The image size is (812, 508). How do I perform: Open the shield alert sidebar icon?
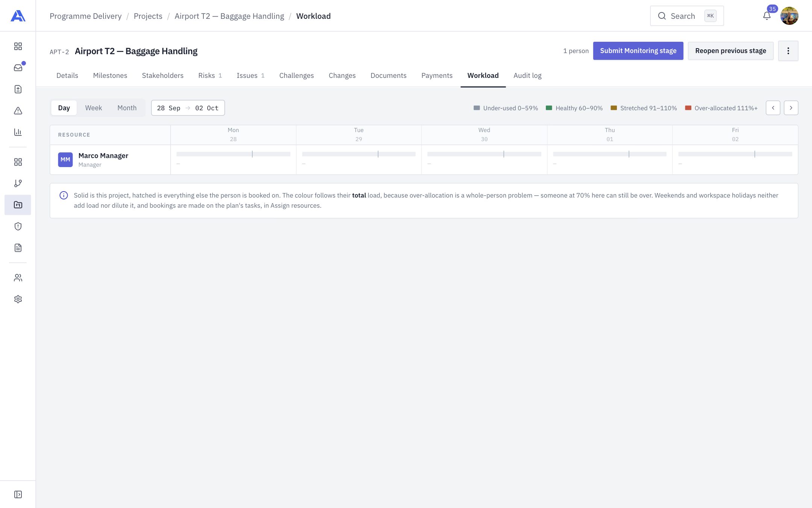coord(18,226)
